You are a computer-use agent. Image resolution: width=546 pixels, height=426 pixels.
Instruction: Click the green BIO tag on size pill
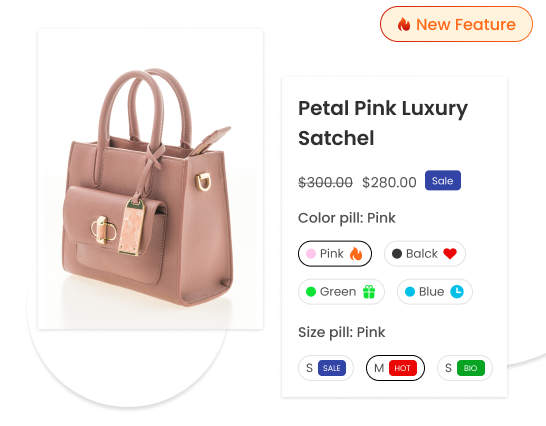(470, 368)
